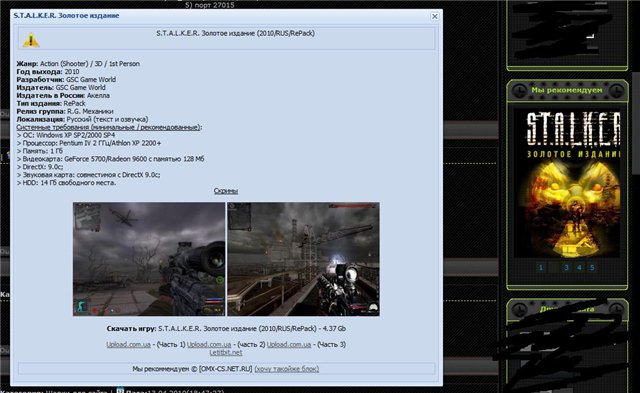Viewport: 640px width, 393px height.
Task: Click the right round icon beside Мы рекомендуем
Action: click(616, 90)
